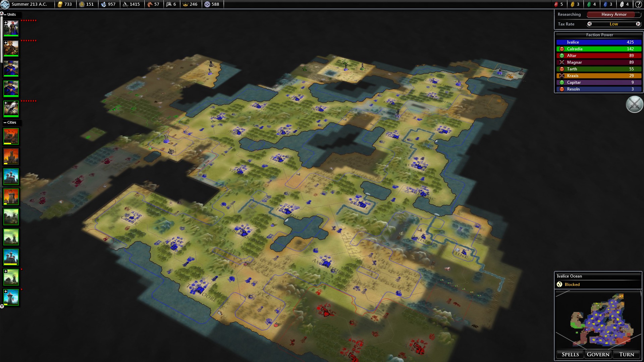
Task: Click the Blocked status icon in tile info
Action: point(559,284)
